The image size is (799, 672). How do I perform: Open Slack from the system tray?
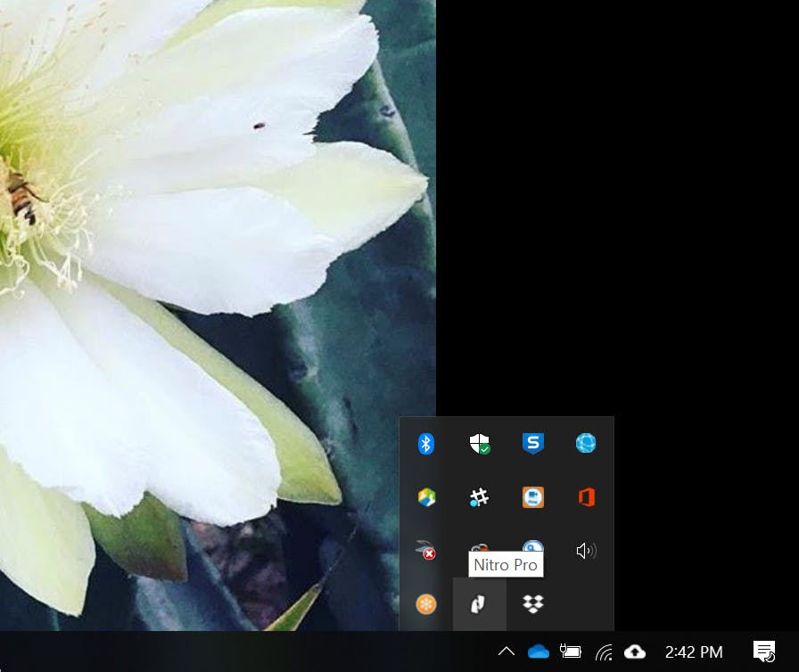(x=480, y=497)
